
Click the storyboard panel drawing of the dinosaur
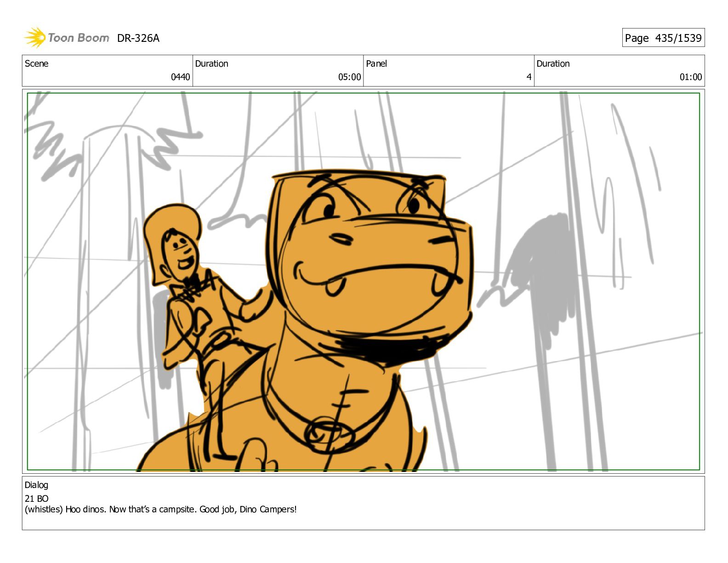click(363, 281)
